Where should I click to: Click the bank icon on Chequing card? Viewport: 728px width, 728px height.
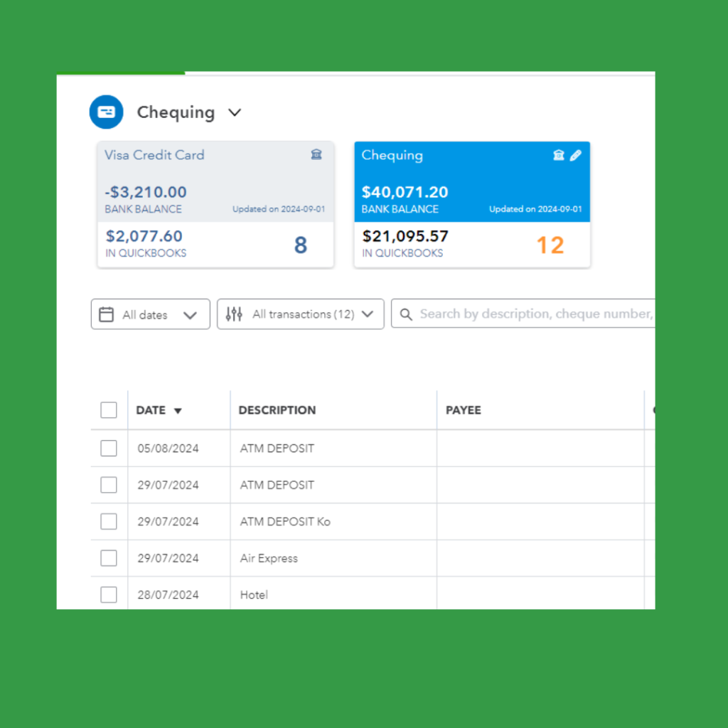tap(559, 155)
